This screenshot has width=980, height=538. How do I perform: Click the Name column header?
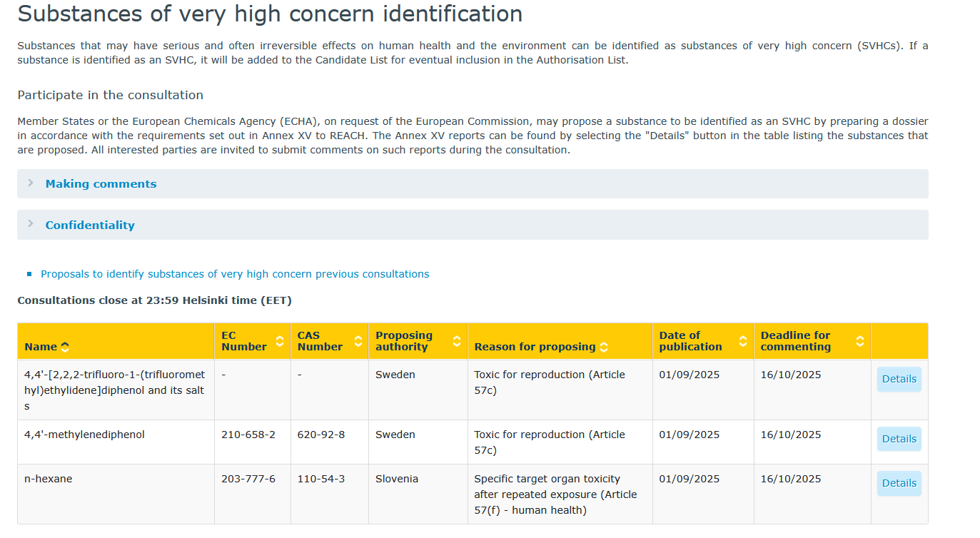[x=116, y=341]
